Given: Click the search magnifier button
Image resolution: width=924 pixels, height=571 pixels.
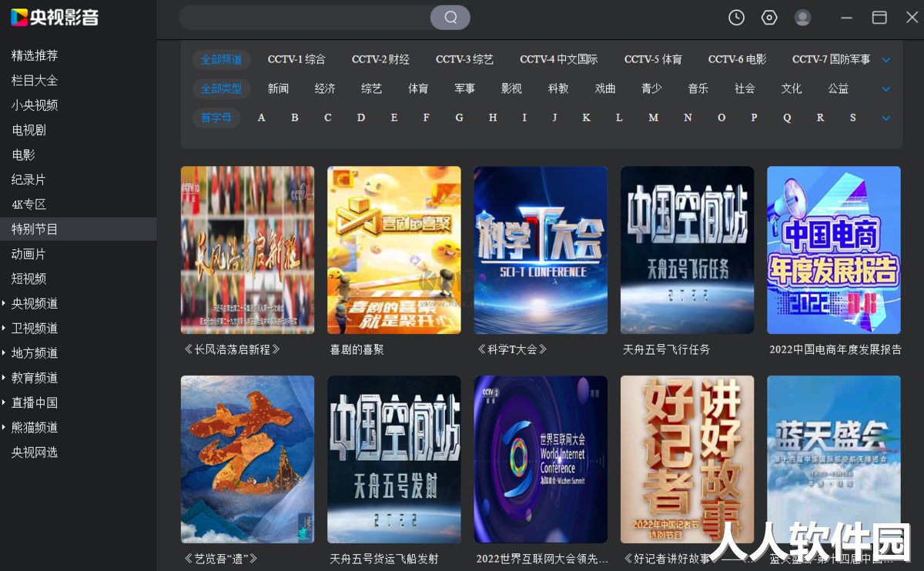Looking at the screenshot, I should click(x=450, y=17).
